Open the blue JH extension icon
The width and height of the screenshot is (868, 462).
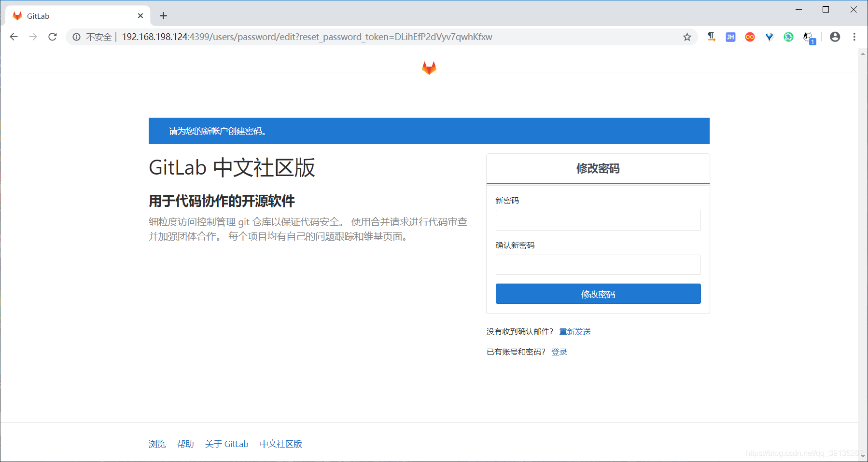[730, 37]
